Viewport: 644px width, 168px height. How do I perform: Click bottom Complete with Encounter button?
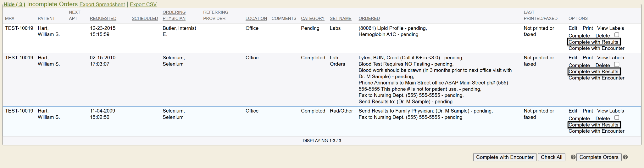pyautogui.click(x=504, y=157)
